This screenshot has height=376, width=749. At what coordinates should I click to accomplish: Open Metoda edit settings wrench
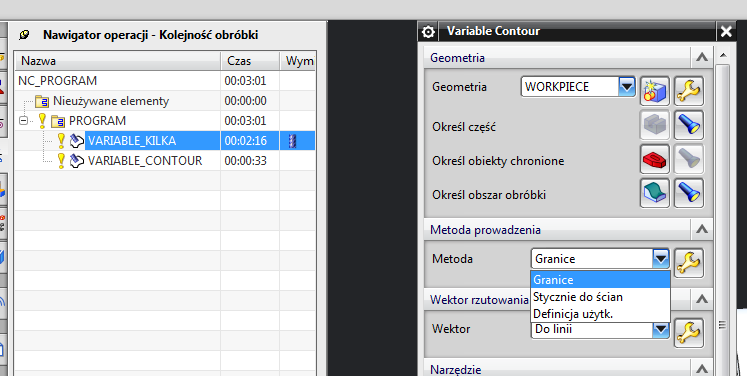[x=689, y=263]
